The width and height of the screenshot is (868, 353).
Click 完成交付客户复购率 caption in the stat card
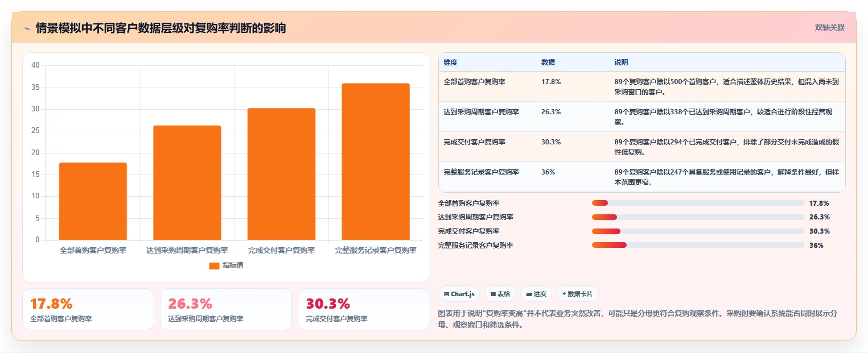(336, 319)
